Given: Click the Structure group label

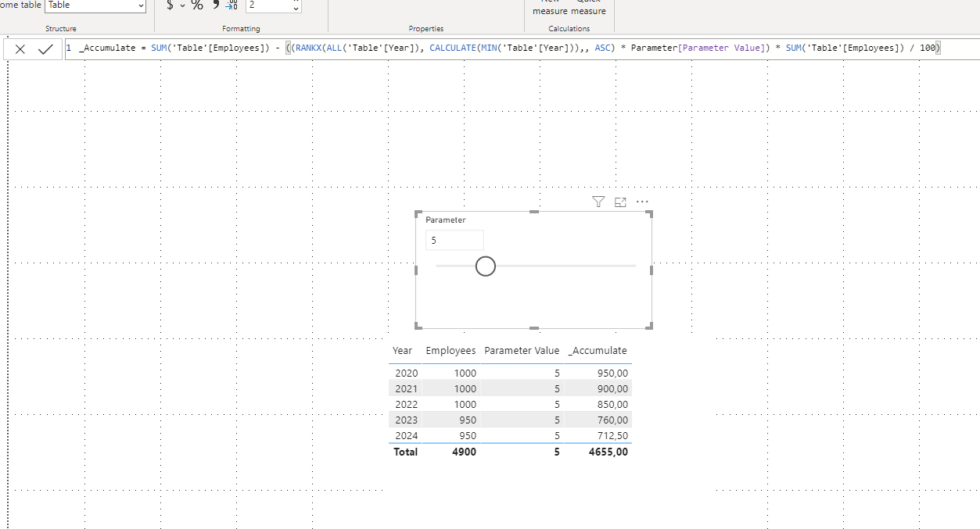Looking at the screenshot, I should [x=61, y=29].
